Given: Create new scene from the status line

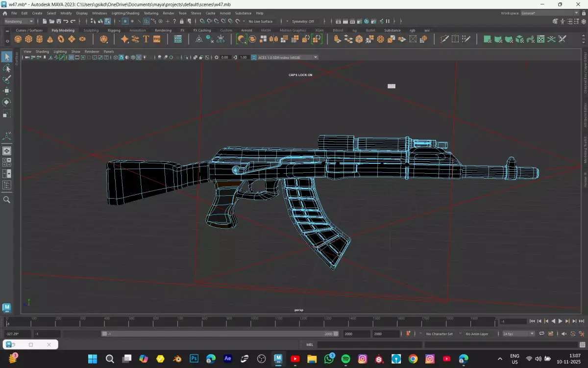Looking at the screenshot, I should click(45, 22).
